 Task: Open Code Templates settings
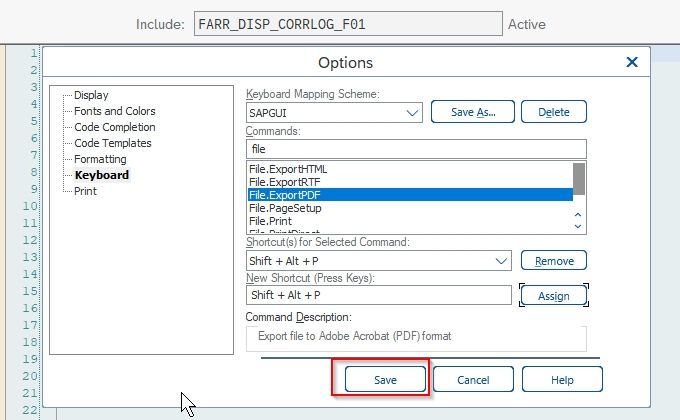pos(113,143)
